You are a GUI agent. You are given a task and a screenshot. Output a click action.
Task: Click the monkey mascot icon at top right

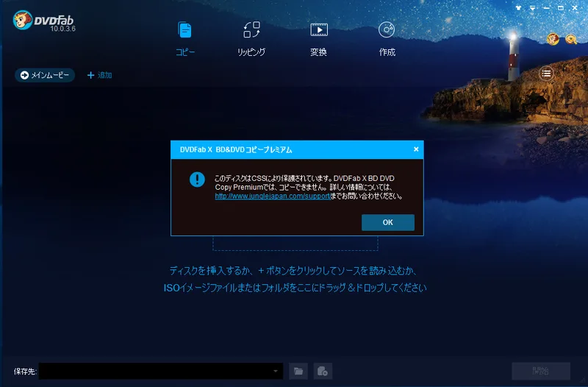(x=553, y=39)
